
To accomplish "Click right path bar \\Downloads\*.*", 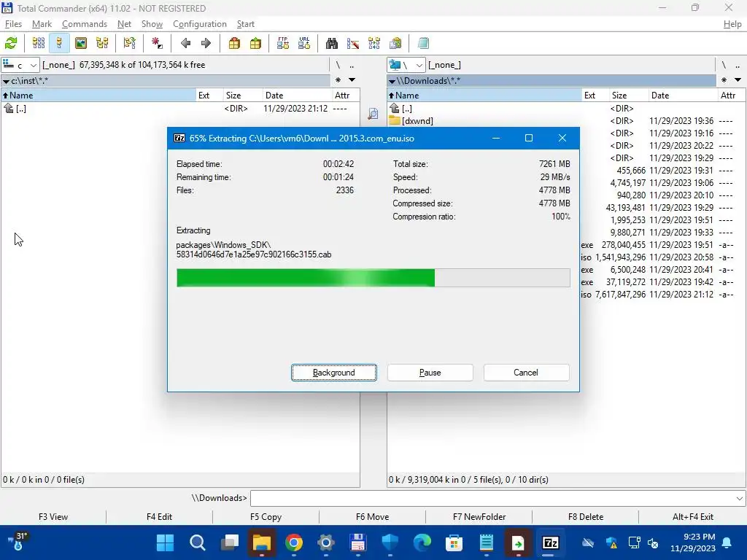I will pos(551,80).
